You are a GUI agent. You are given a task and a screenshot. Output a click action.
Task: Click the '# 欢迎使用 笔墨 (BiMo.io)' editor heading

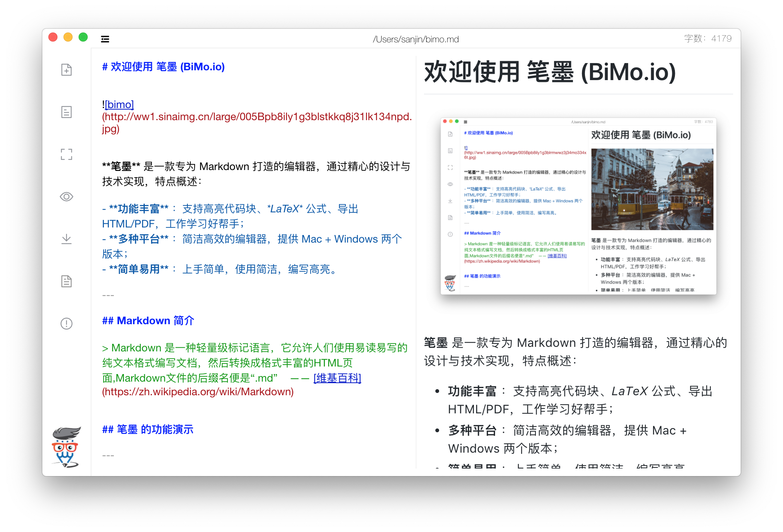(163, 66)
